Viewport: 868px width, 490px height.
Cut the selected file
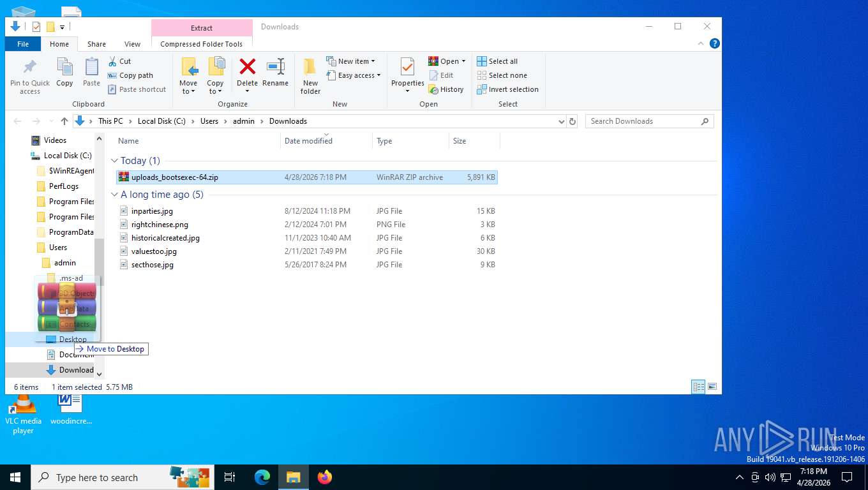tap(119, 61)
